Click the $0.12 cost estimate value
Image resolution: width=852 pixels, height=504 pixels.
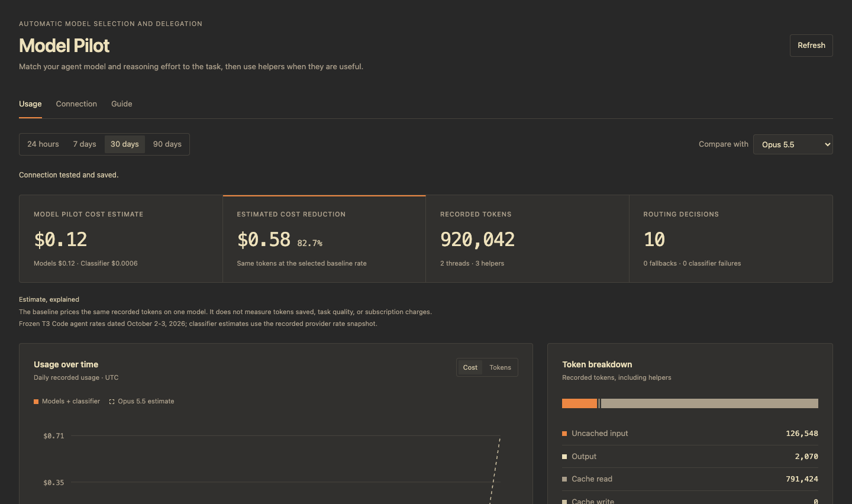click(x=60, y=240)
